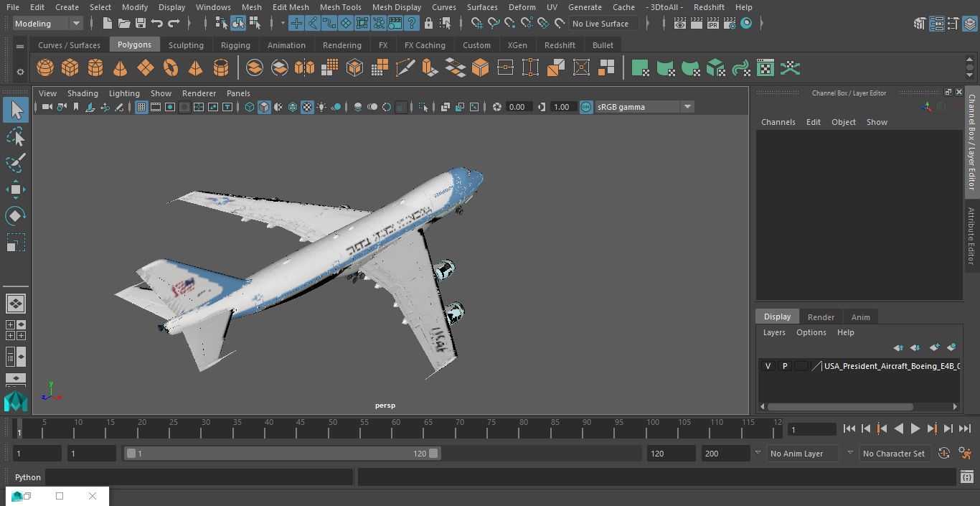The width and height of the screenshot is (980, 506).
Task: Create a polygon cylinder from the shelf
Action: click(95, 68)
